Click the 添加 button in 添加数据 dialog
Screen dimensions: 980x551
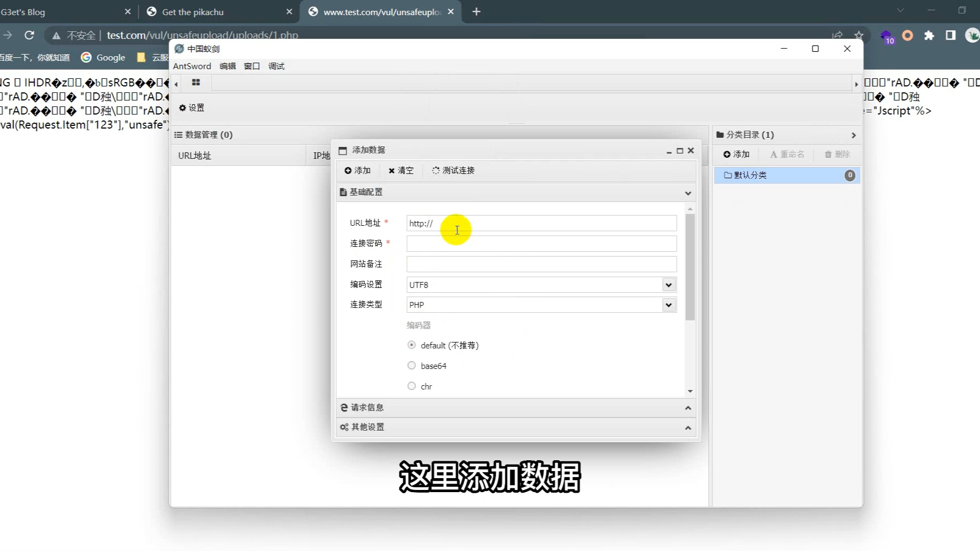tap(358, 170)
